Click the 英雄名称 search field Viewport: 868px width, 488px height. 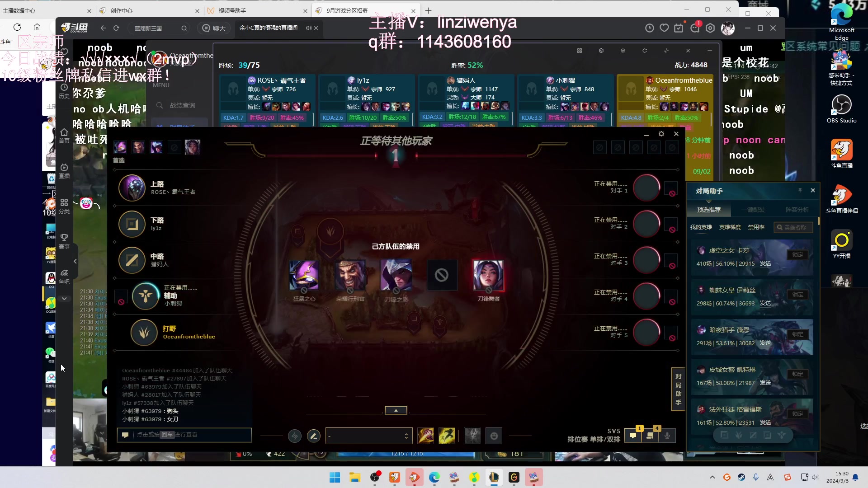793,227
